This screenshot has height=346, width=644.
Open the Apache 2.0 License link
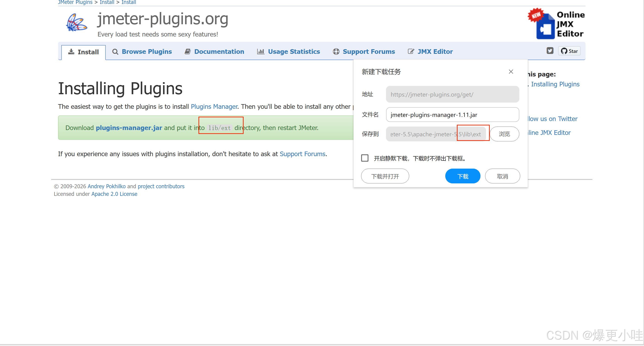(x=114, y=194)
